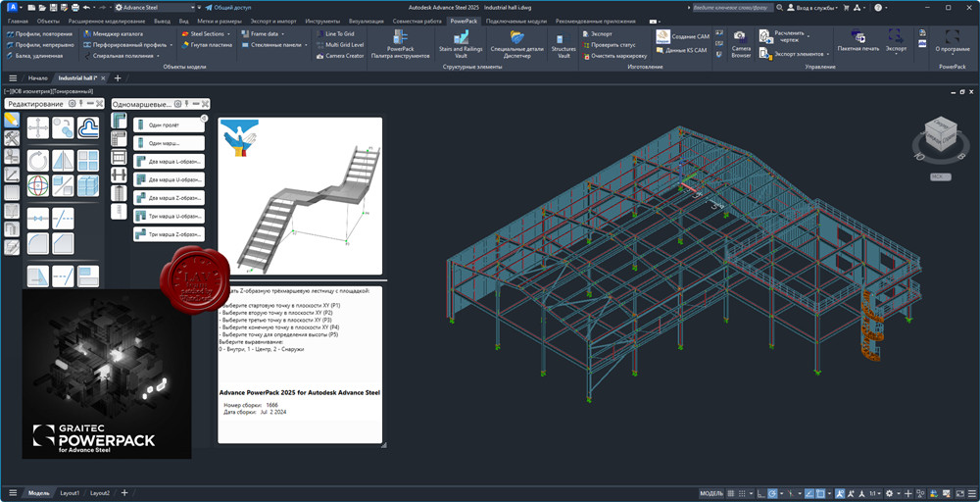Screen dimensions: 980x502
Task: Pin the Одномаршевые palette
Action: tap(185, 103)
